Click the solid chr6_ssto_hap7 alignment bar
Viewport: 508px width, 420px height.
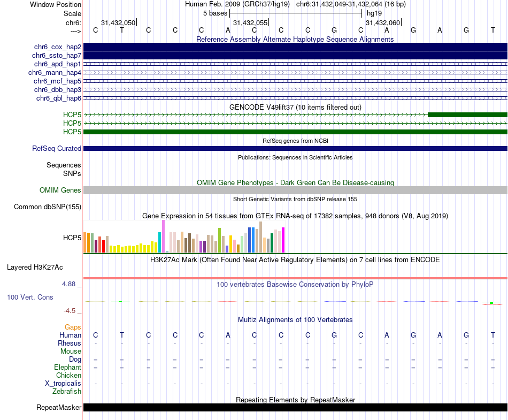(295, 56)
